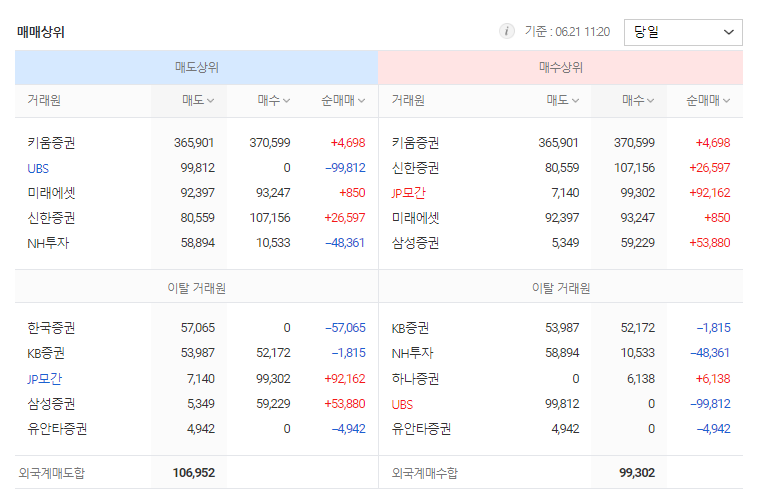The image size is (757, 501).
Task: Click JP모간 in the 매수상위 list
Action: click(408, 193)
